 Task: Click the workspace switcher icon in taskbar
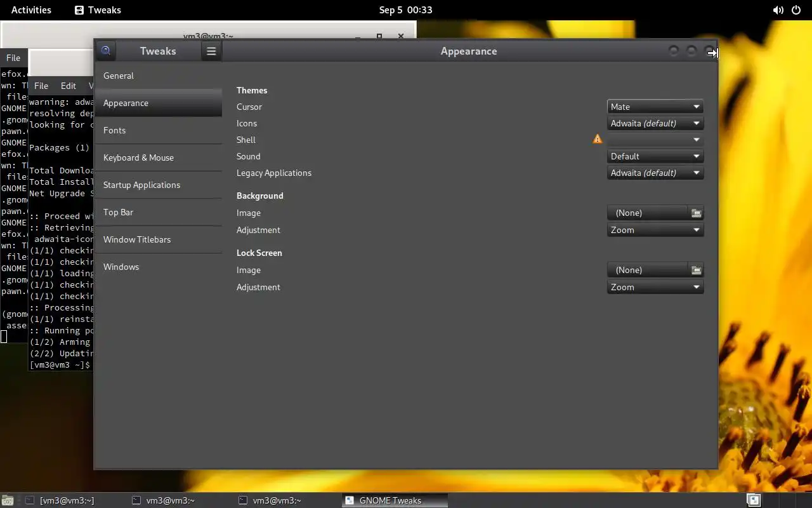(753, 500)
